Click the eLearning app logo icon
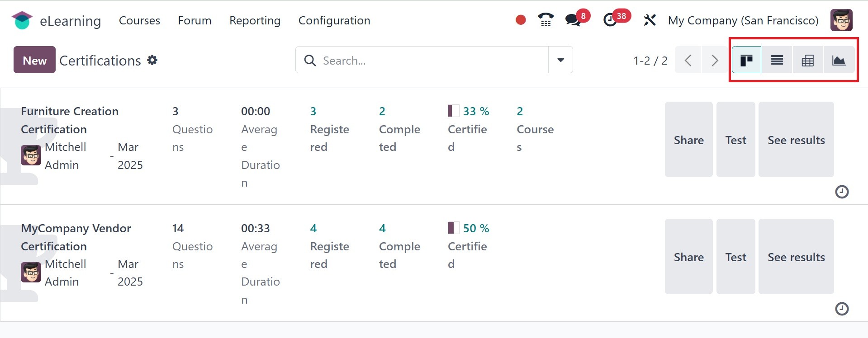The image size is (868, 338). (22, 21)
